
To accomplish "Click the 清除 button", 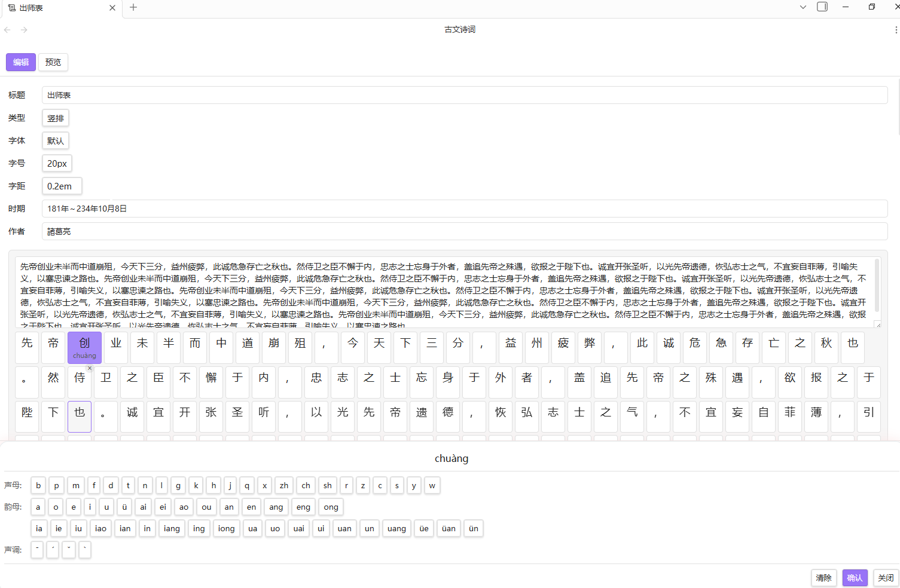I will click(824, 578).
